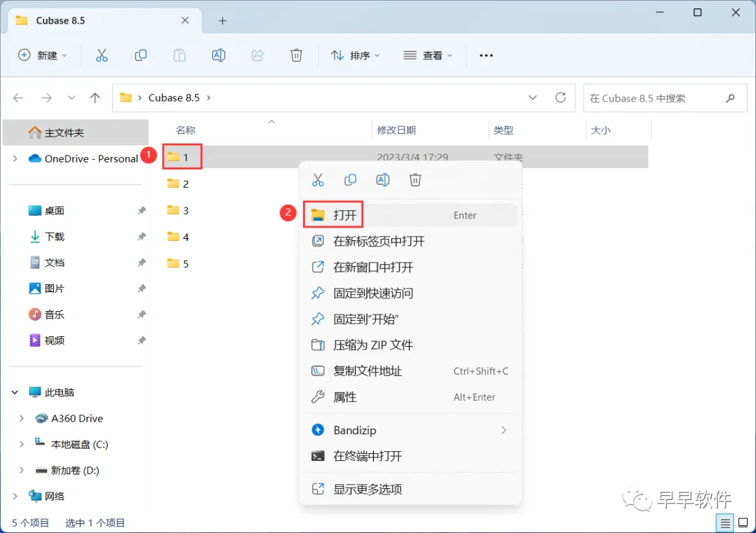Expand Bandizip submenu arrow
The height and width of the screenshot is (533, 756).
coord(504,430)
